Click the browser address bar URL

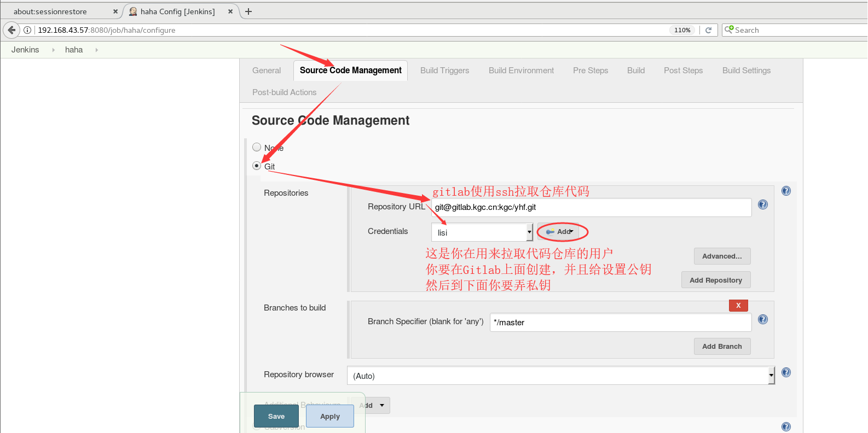107,30
